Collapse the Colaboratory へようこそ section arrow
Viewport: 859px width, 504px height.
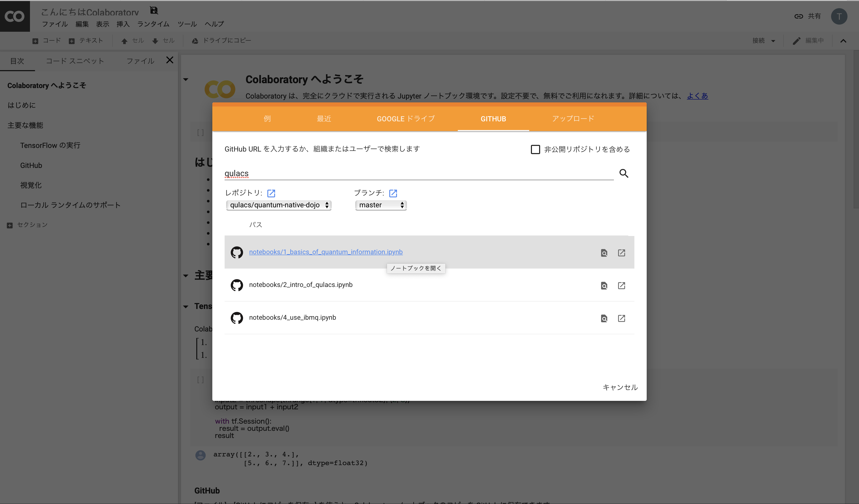coord(186,79)
